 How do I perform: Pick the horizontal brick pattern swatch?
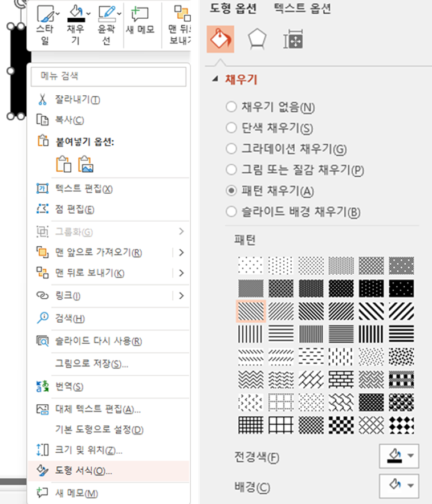tap(341, 380)
